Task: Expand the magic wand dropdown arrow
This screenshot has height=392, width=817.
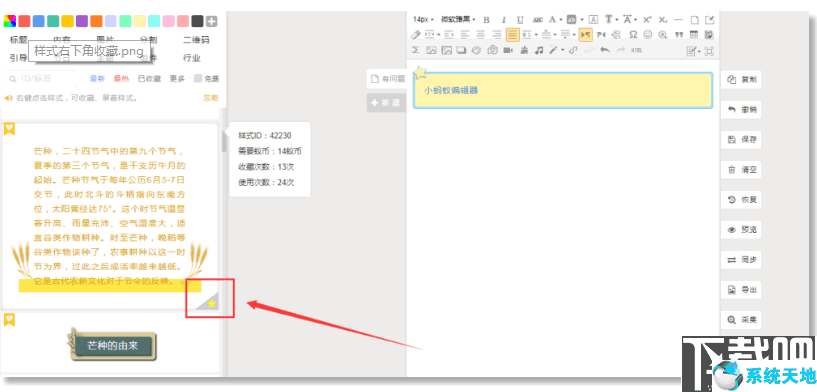Action: 563,50
